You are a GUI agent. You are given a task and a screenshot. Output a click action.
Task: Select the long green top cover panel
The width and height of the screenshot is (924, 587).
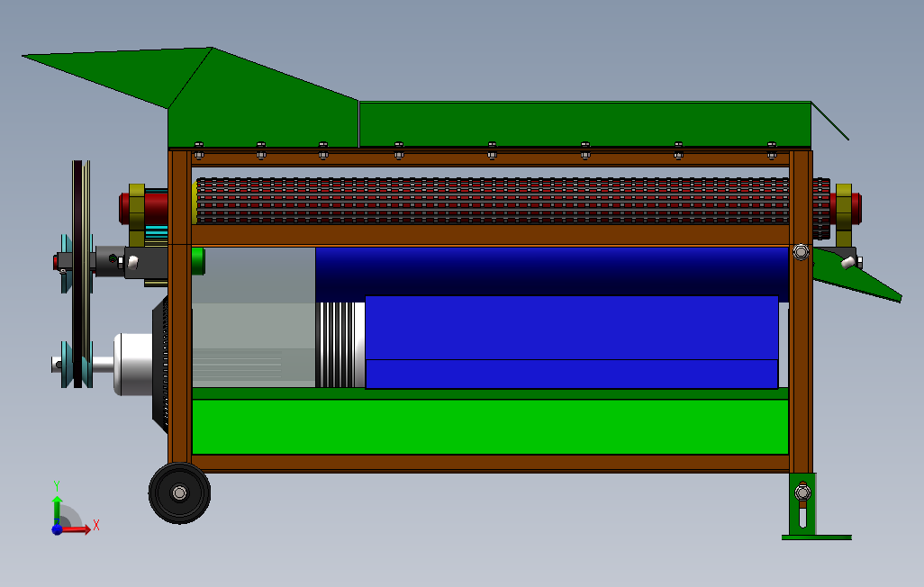(584, 124)
